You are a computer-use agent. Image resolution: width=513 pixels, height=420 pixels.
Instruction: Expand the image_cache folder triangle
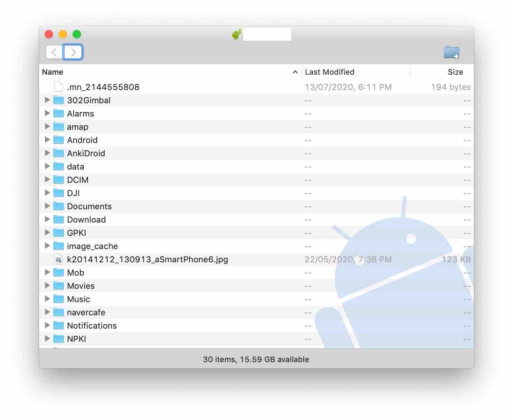[x=47, y=246]
